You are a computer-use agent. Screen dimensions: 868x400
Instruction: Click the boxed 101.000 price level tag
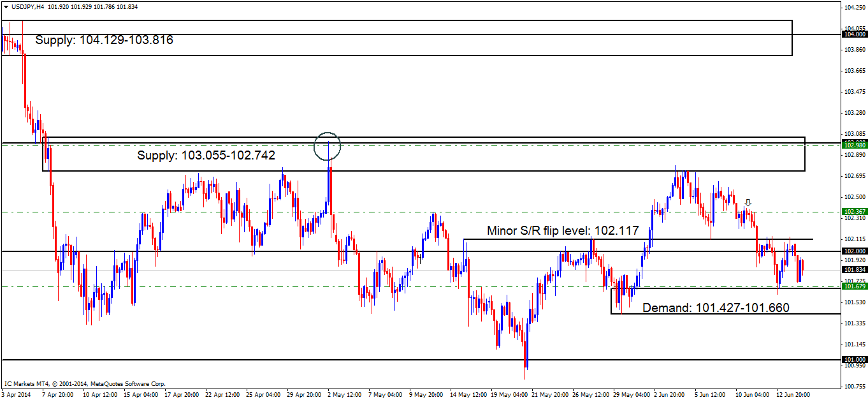(x=854, y=360)
